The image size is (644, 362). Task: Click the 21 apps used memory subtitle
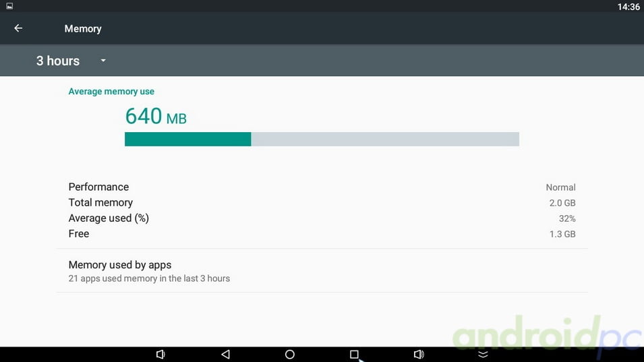[149, 278]
